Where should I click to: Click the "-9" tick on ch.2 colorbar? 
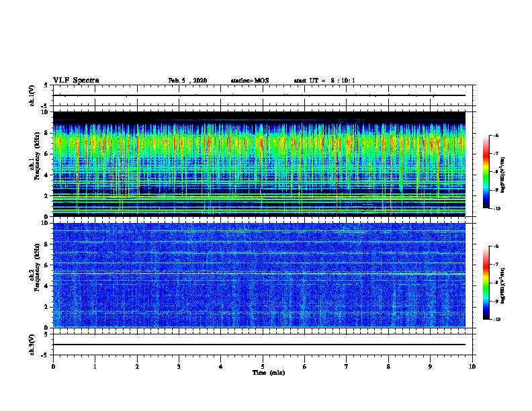click(496, 301)
